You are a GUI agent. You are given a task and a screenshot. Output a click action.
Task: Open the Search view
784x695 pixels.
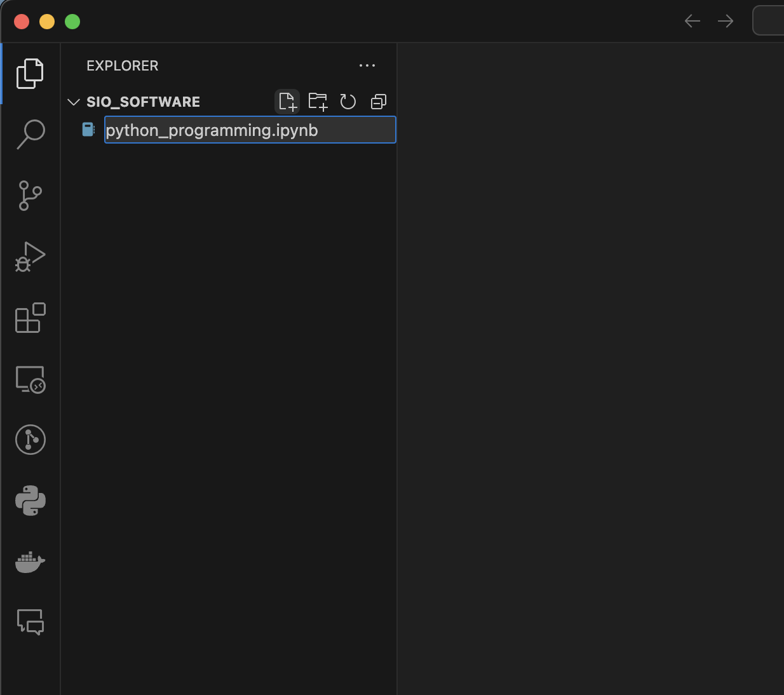coord(30,134)
